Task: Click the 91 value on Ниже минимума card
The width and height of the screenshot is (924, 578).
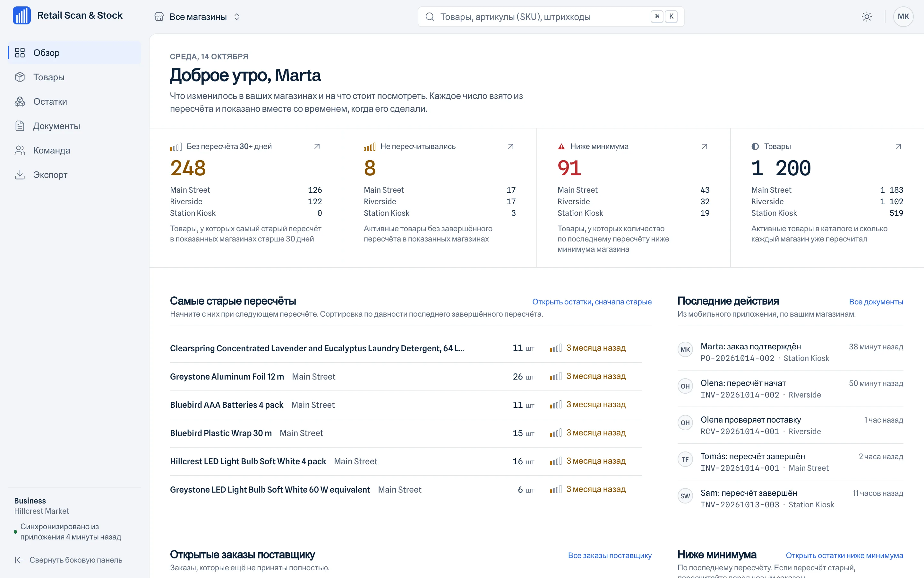Action: pos(569,168)
